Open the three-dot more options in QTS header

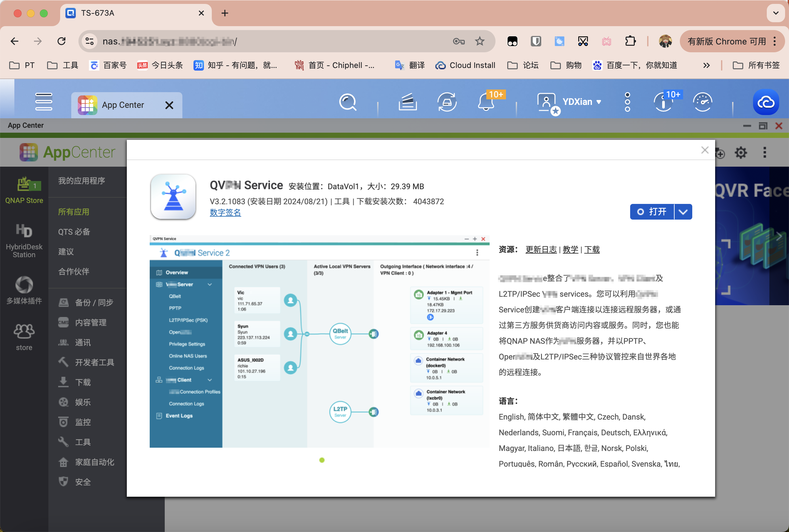pyautogui.click(x=628, y=102)
